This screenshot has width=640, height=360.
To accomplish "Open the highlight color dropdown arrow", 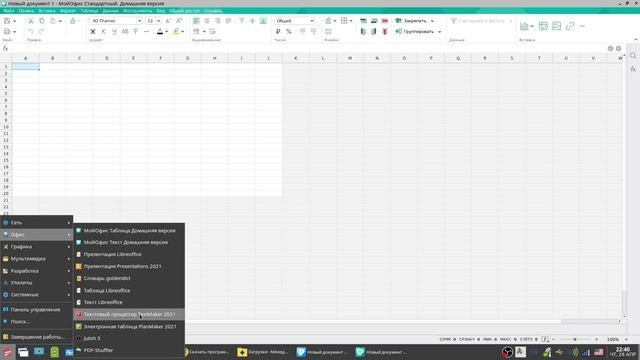I will coord(182,31).
